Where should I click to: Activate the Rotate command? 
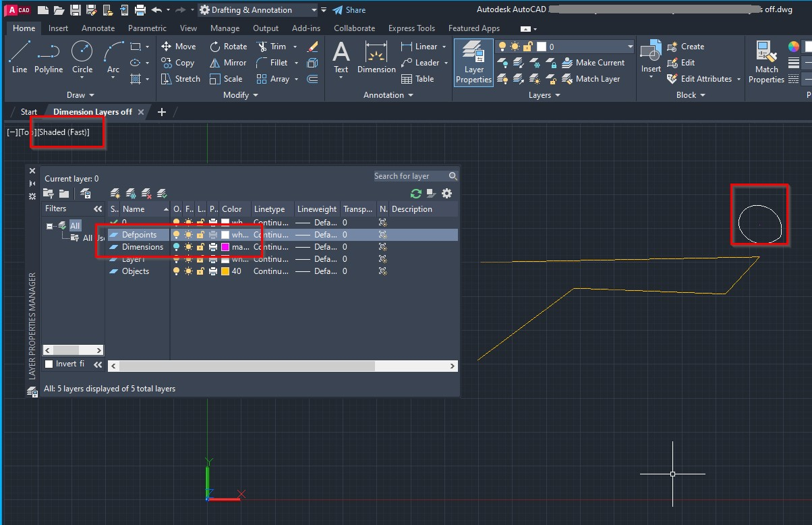pos(229,47)
